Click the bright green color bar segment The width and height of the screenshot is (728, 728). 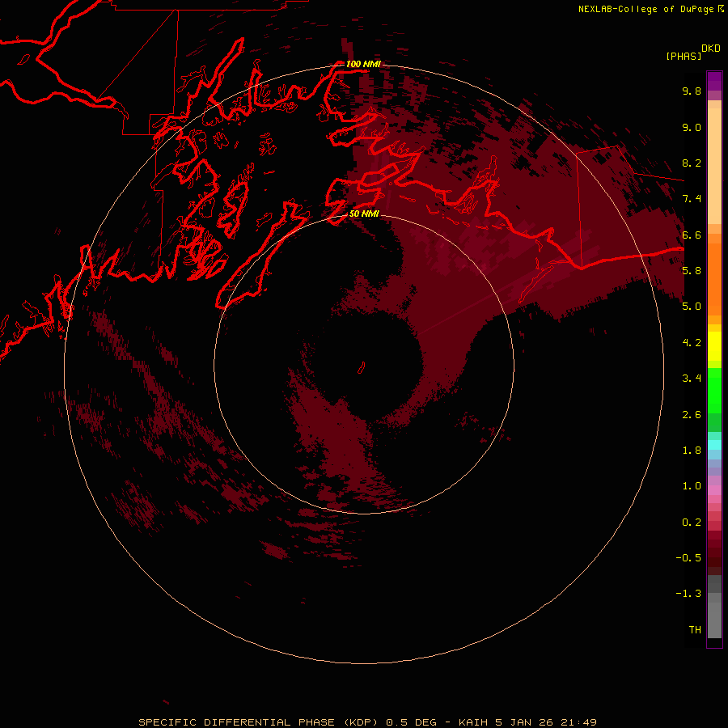pyautogui.click(x=714, y=391)
